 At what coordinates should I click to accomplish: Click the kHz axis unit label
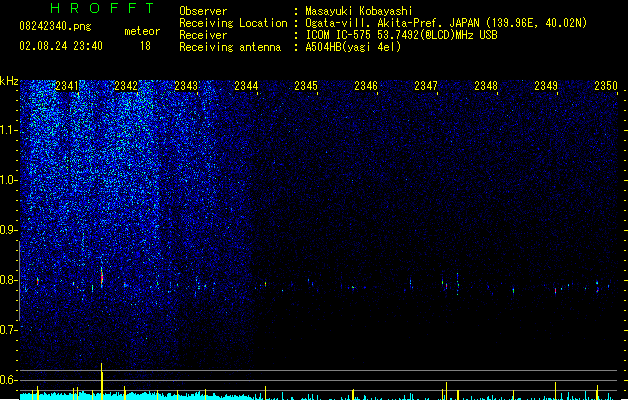[9, 81]
